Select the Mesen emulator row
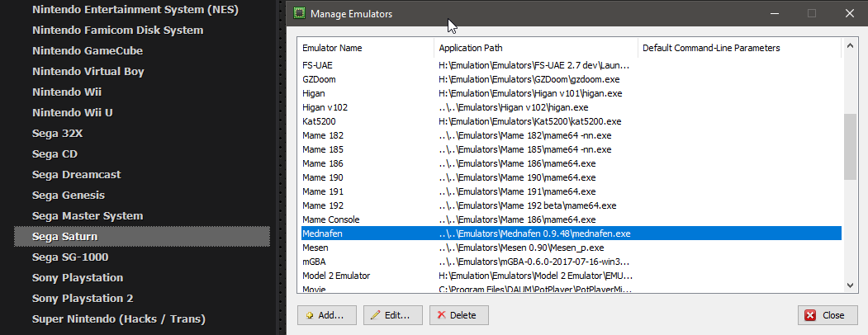The height and width of the screenshot is (335, 868). click(572, 248)
